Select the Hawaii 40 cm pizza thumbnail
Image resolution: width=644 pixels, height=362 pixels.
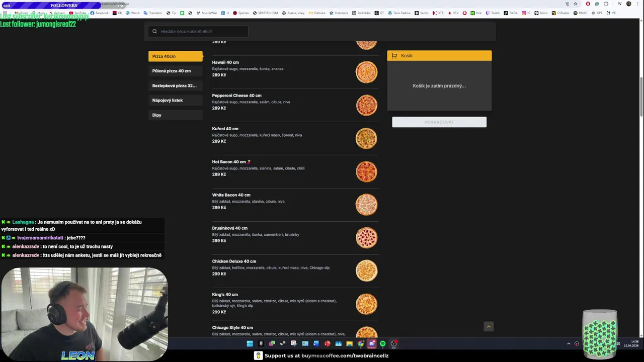pos(366,72)
